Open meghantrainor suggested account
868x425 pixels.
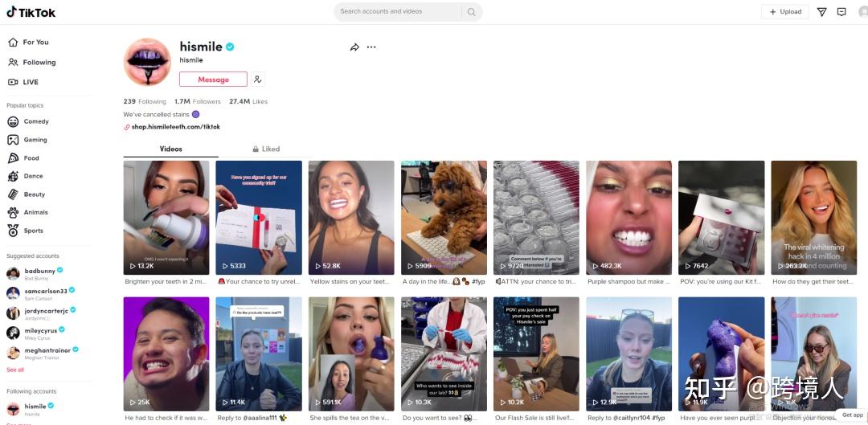(x=43, y=353)
